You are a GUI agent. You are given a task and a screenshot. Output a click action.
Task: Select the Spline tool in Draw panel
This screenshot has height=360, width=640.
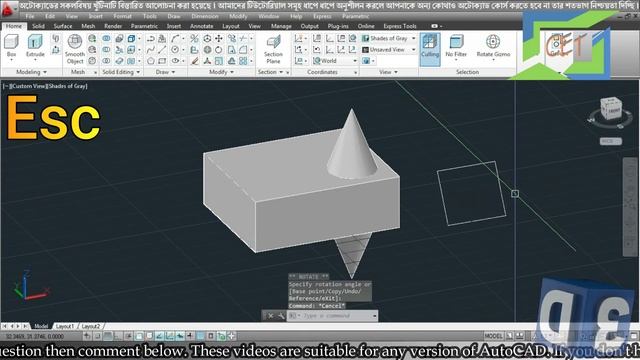pos(151,50)
